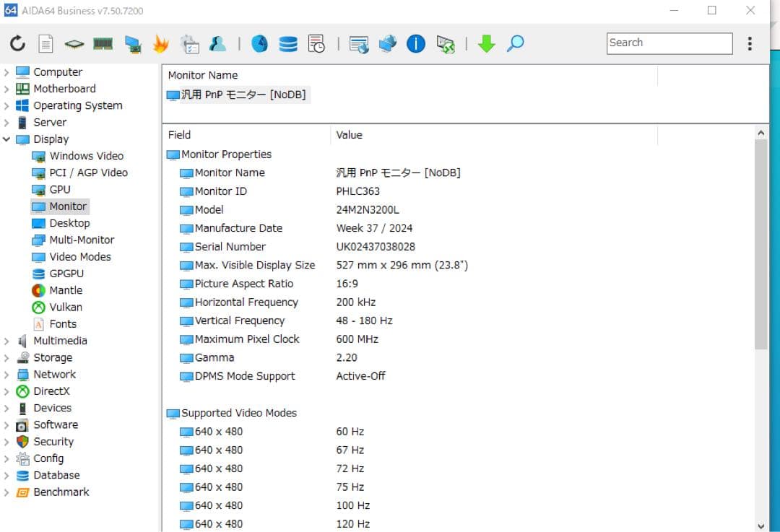780x532 pixels.
Task: Click the green update download arrow
Action: 486,43
